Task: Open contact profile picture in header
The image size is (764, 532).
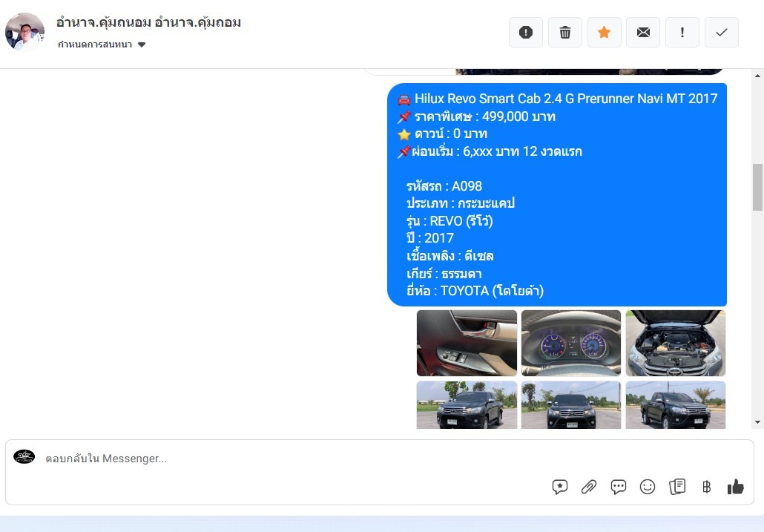Action: [x=25, y=32]
